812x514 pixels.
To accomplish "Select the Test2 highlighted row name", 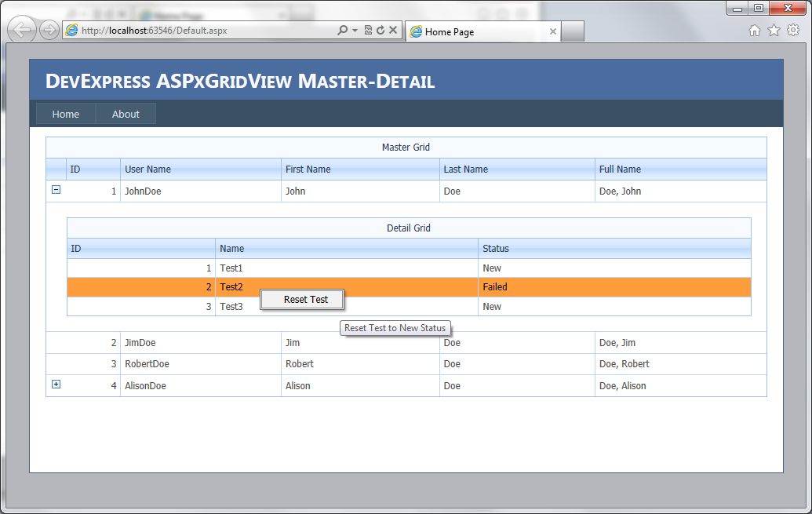I will point(231,287).
